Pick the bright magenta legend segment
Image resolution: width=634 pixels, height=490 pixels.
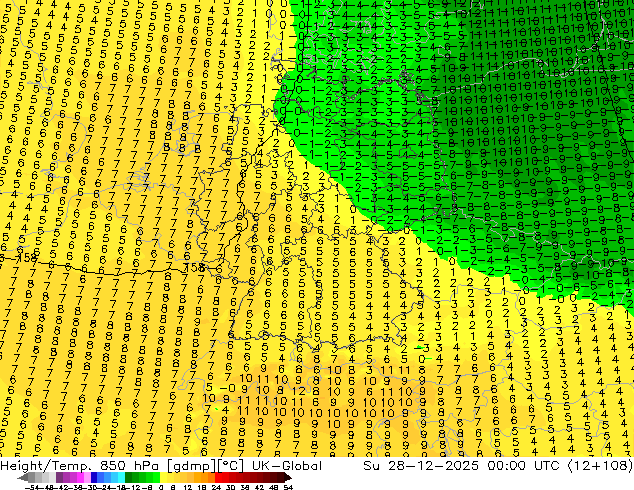80,478
